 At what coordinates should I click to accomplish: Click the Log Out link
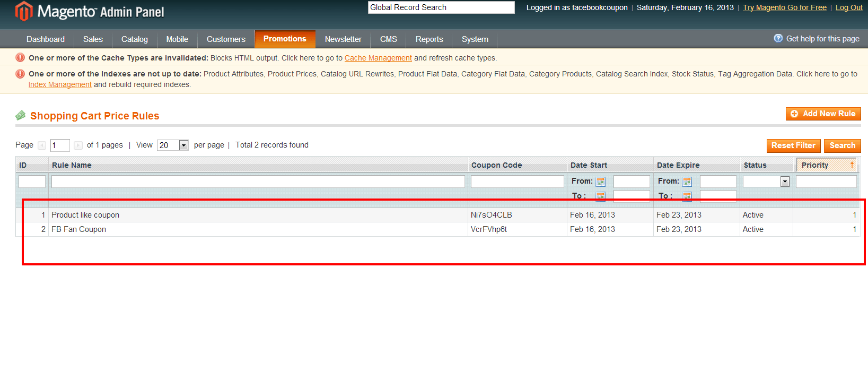point(849,7)
